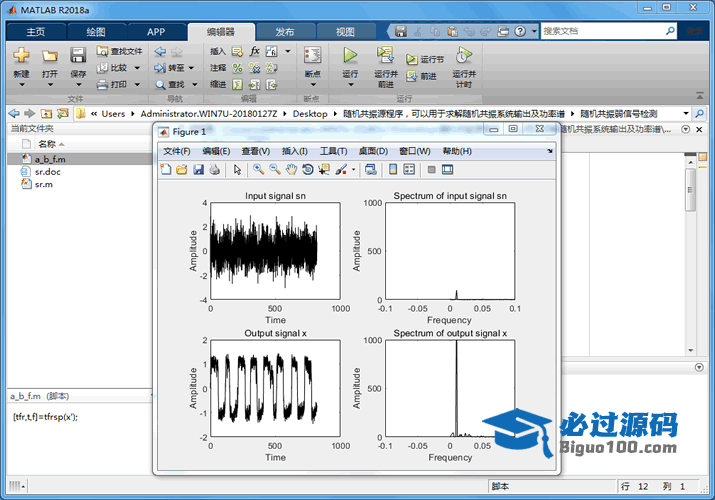Viewport: 715px width, 500px height.
Task: Open the Figure 1 文件(F) menu
Action: click(x=176, y=151)
